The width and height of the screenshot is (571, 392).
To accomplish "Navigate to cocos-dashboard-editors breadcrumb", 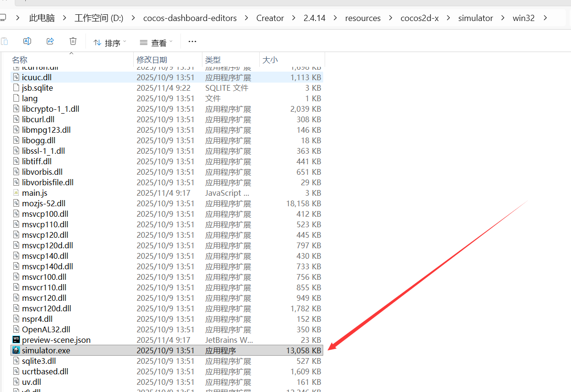I will click(x=190, y=18).
